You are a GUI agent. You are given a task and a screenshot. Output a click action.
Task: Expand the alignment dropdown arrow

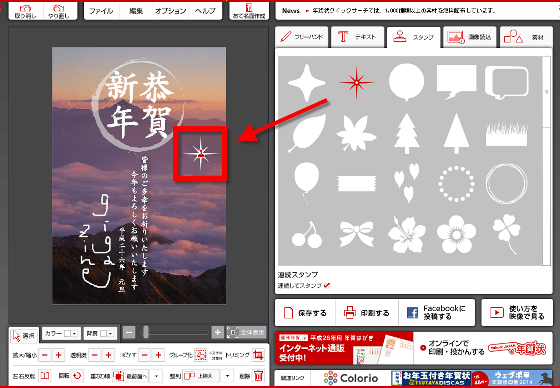pyautogui.click(x=227, y=375)
